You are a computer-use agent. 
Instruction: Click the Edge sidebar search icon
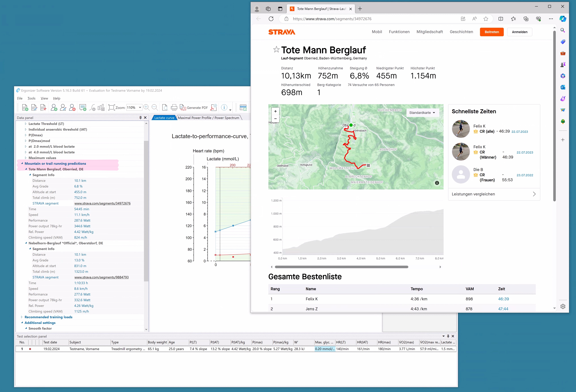pos(563,30)
